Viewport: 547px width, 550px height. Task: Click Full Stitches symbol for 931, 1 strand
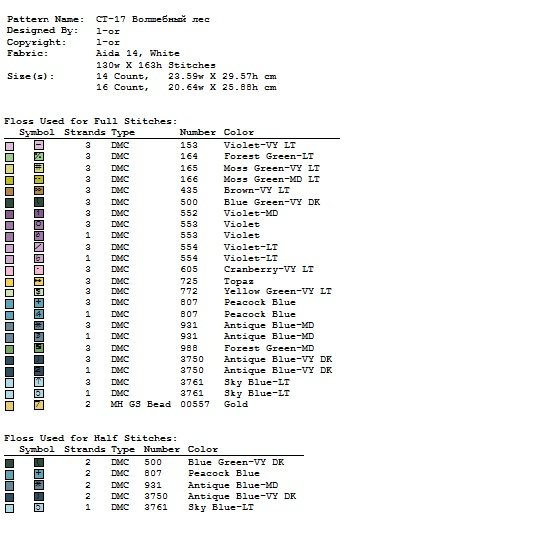(x=39, y=337)
